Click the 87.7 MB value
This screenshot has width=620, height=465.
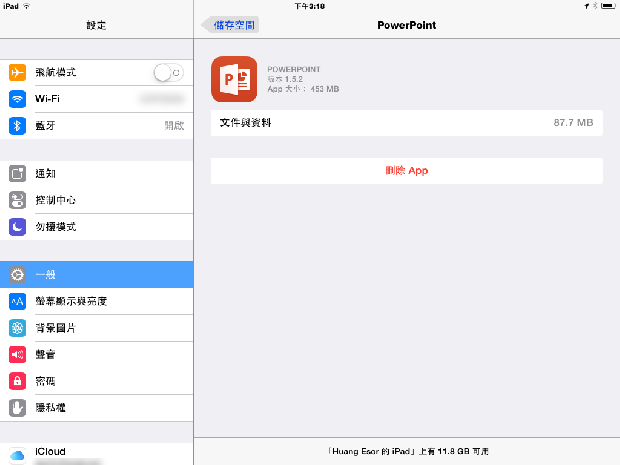click(573, 123)
